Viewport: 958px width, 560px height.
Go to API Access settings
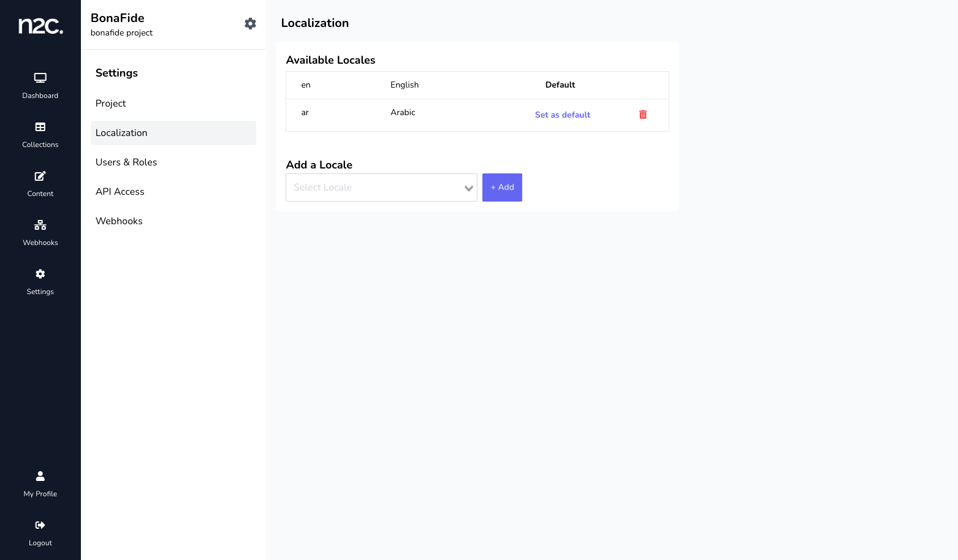click(x=120, y=192)
